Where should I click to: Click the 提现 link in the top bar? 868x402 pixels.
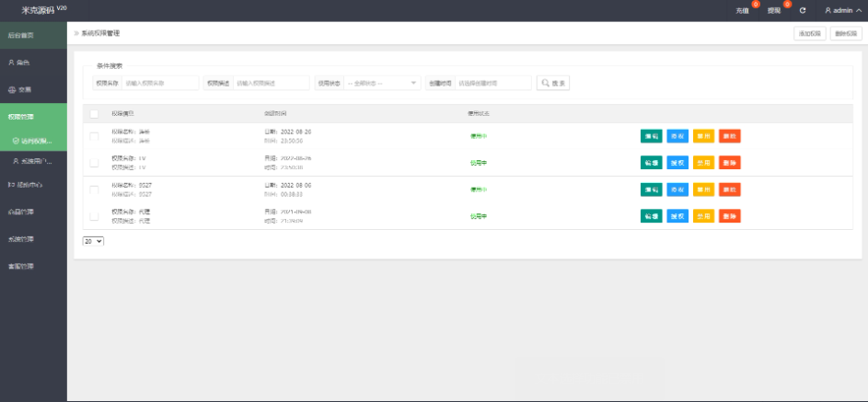pyautogui.click(x=774, y=11)
